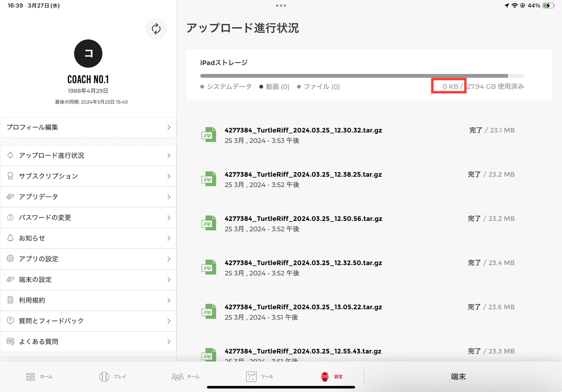Select the 設定 helmet icon tab

click(x=325, y=377)
